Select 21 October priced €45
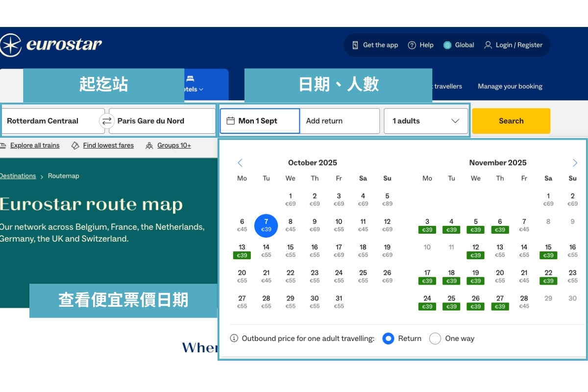This screenshot has width=588, height=392. point(266,276)
